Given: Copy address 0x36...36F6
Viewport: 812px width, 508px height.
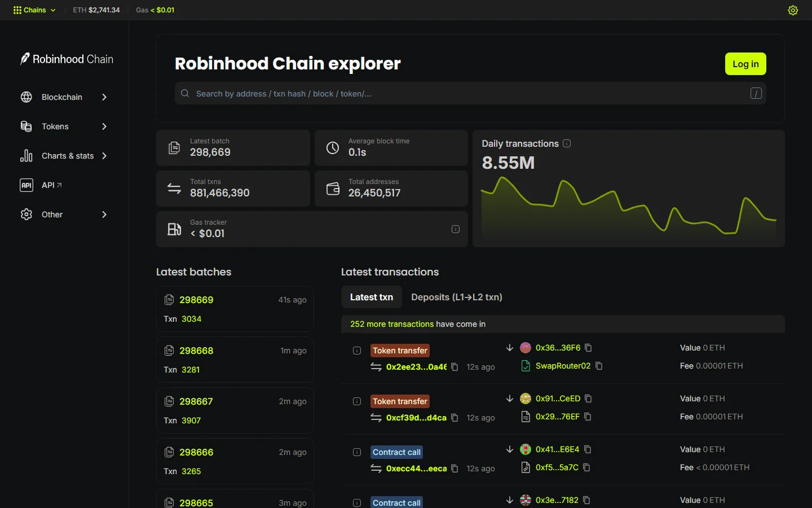Looking at the screenshot, I should (x=588, y=348).
